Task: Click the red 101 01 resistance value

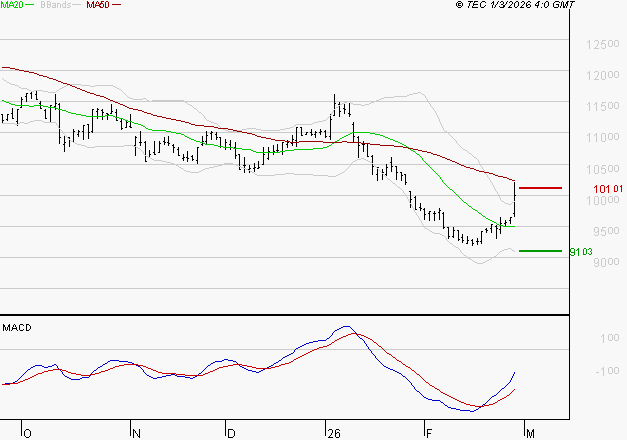Action: point(608,189)
